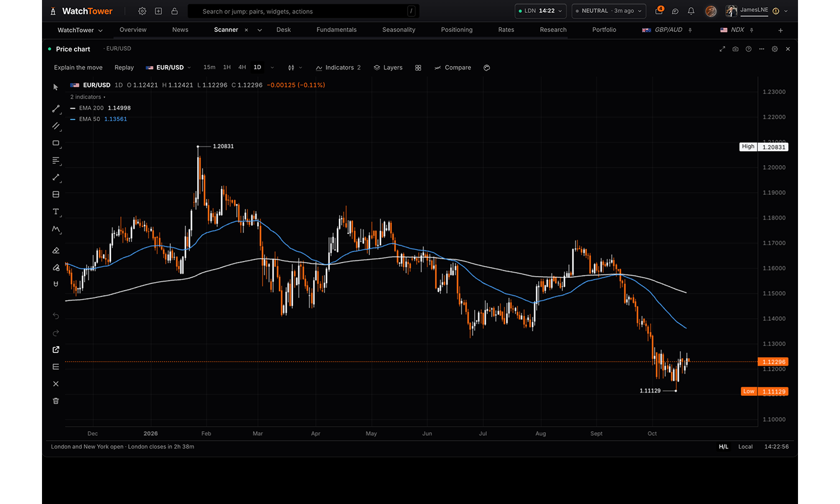Choose the parallel channel drawing tool
The image size is (840, 504).
coord(56,126)
